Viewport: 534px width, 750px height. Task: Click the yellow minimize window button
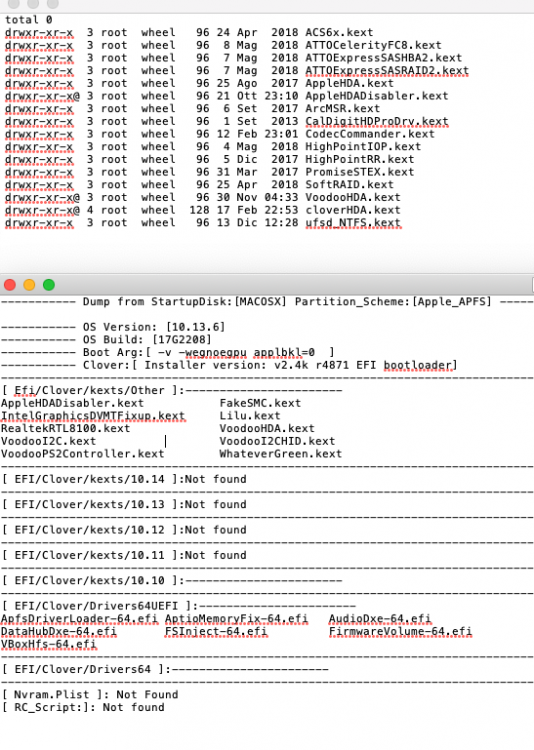(x=29, y=285)
